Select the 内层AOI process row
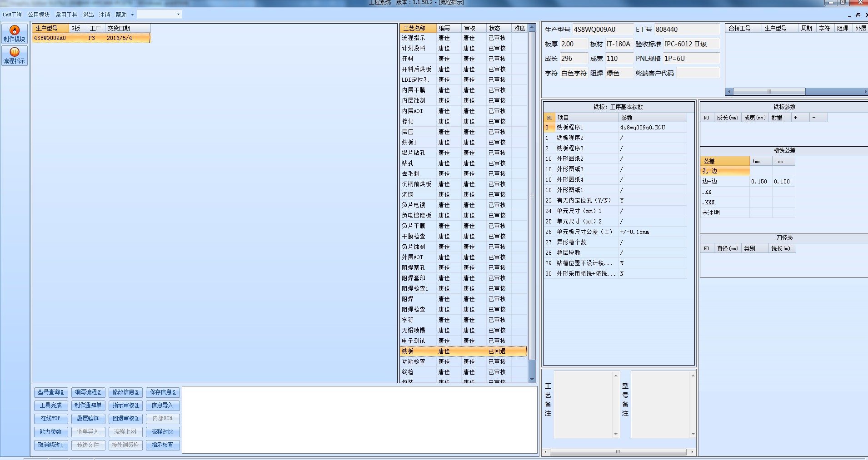 464,111
